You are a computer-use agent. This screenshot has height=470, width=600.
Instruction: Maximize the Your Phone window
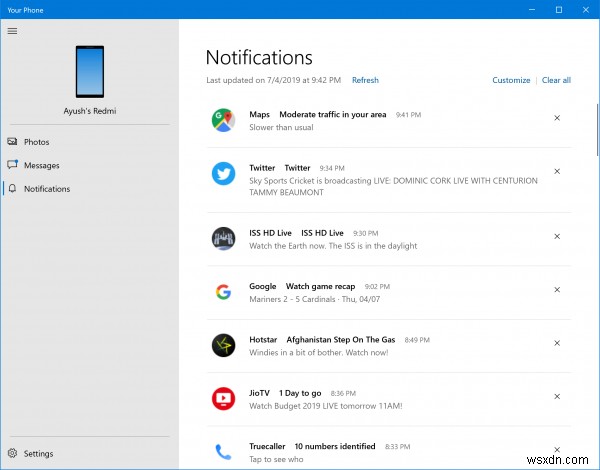tap(559, 10)
